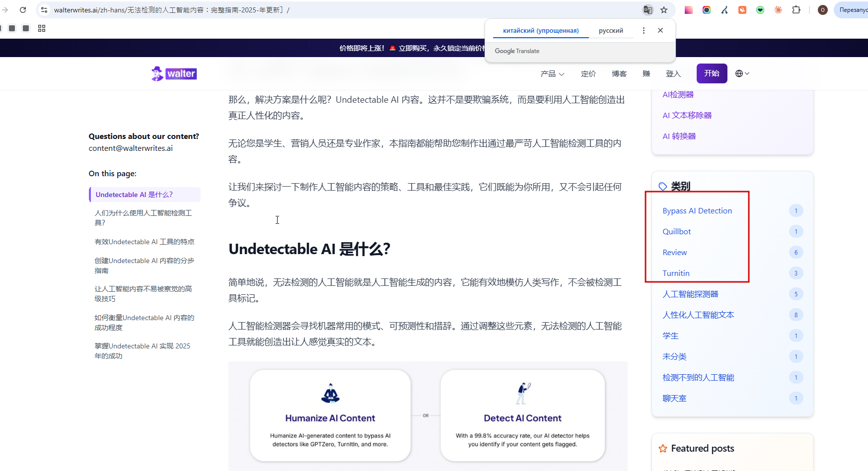Click the 'Undetectable AI 是什么?' article heading

tap(309, 249)
